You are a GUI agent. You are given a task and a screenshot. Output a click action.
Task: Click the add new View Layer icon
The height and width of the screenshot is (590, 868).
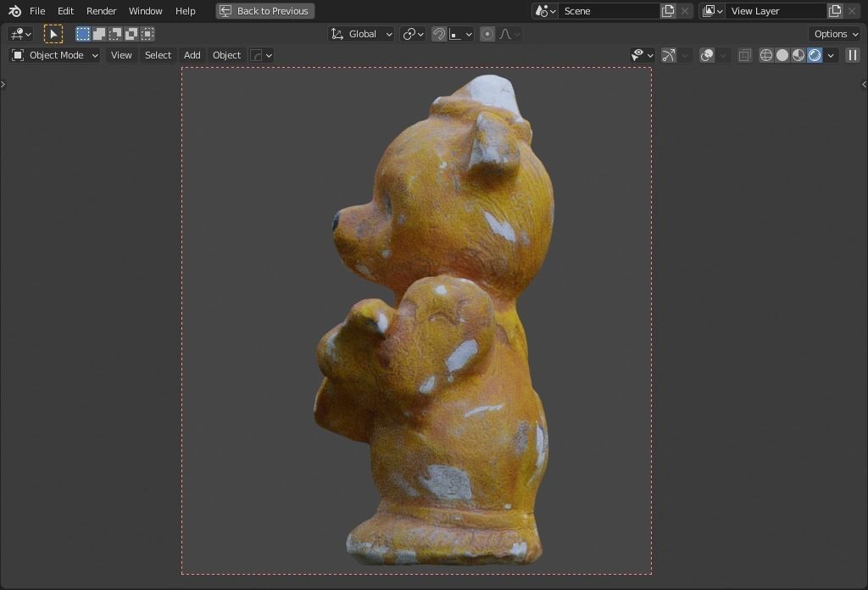[x=835, y=11]
